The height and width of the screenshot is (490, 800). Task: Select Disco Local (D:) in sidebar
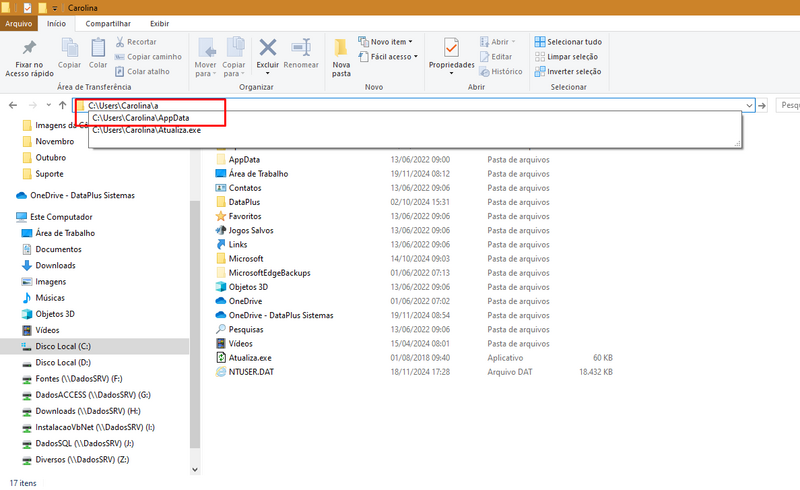coord(63,362)
